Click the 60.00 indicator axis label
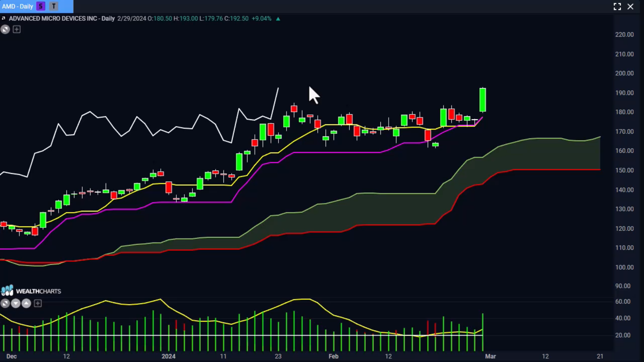Screen dimensions: 644x362 point(623,302)
